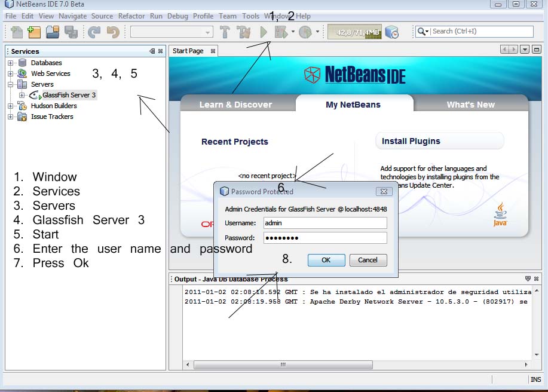Minimize the Output panel icon

click(x=528, y=278)
